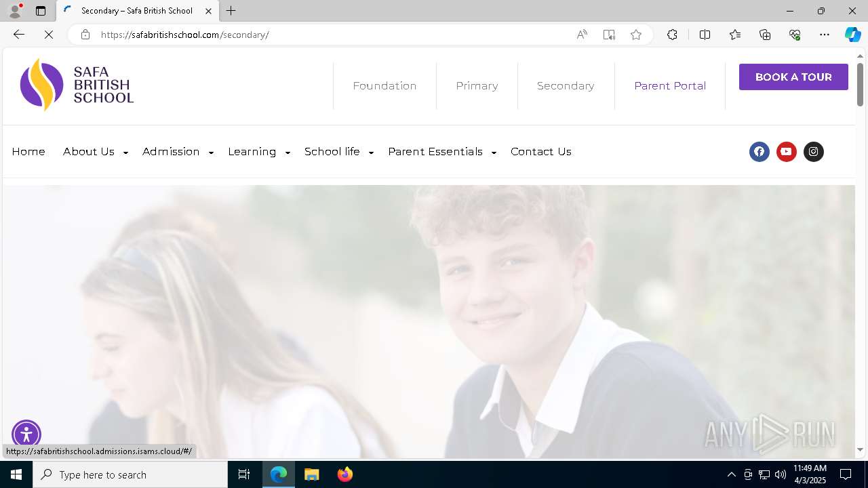Click the address bar URL field
The height and width of the screenshot is (488, 868).
(x=332, y=35)
